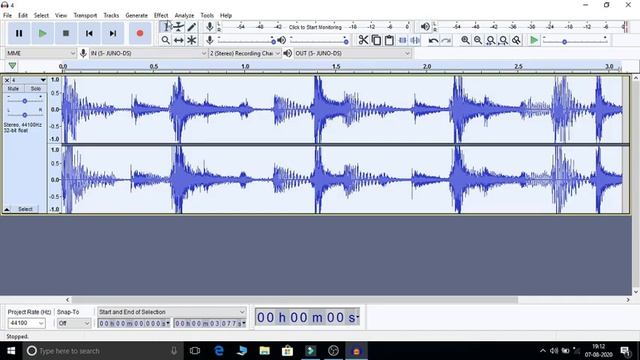Click the Cut scissors icon

pyautogui.click(x=363, y=40)
